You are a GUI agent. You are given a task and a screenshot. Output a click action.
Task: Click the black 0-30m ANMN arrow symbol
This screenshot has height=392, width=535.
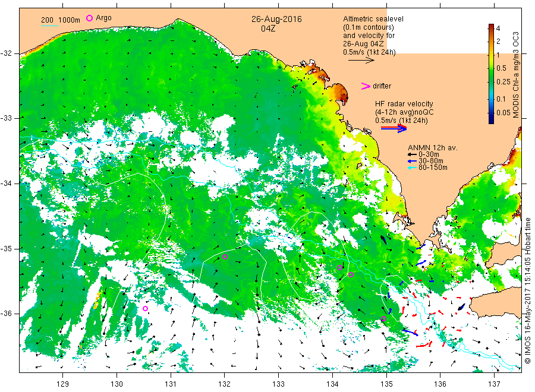(412, 154)
